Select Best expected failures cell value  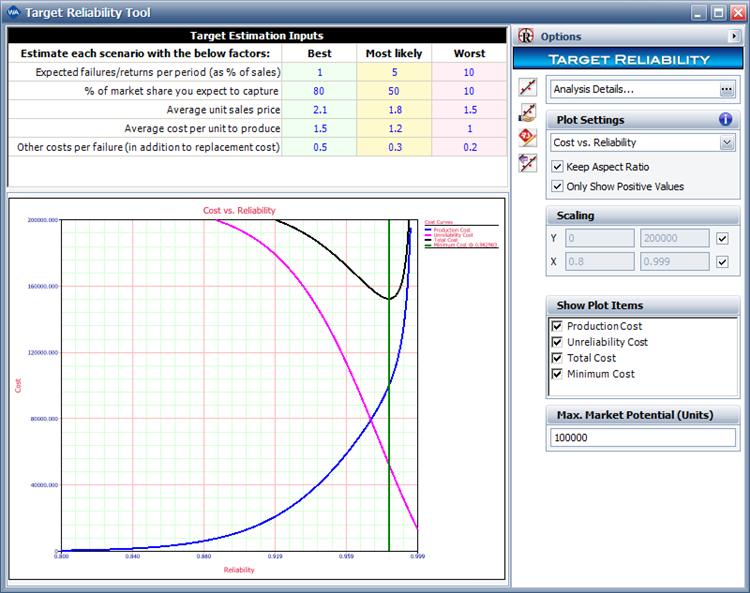coord(319,72)
